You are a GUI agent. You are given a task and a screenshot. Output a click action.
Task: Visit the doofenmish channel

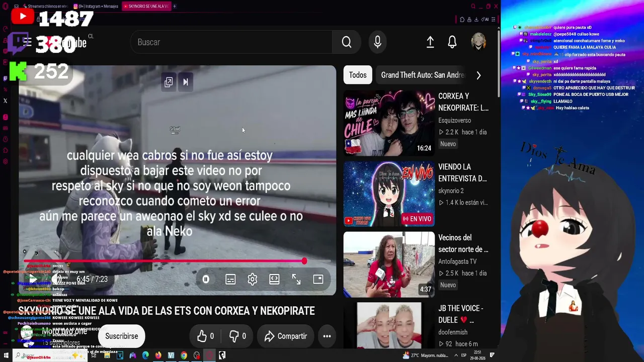[453, 332]
